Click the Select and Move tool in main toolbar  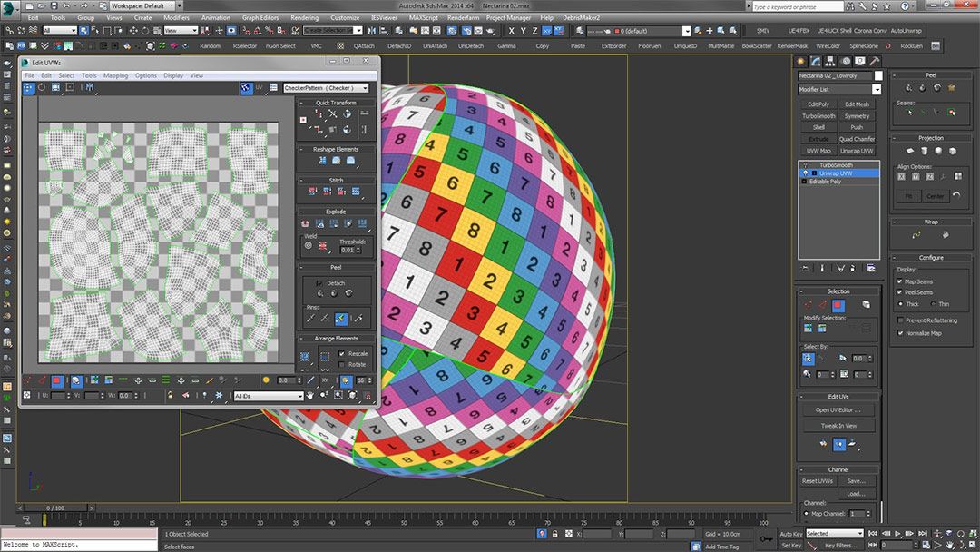pyautogui.click(x=133, y=31)
